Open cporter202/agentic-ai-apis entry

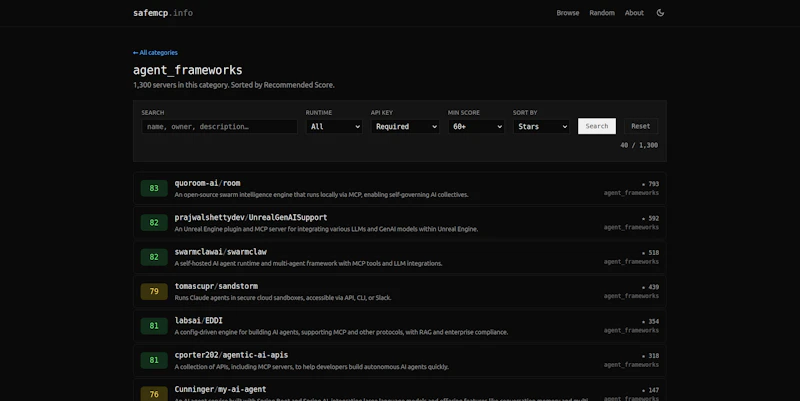click(399, 360)
